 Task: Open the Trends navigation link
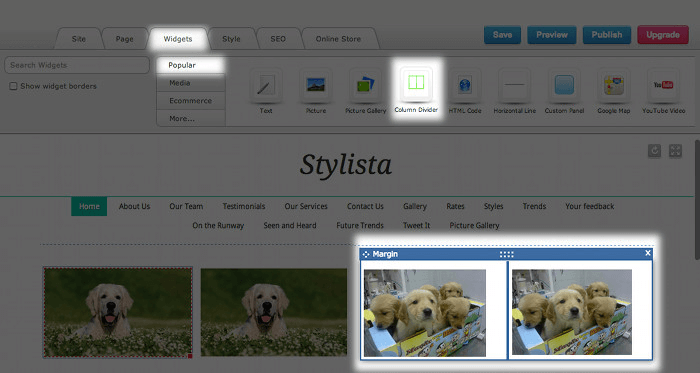(x=534, y=206)
